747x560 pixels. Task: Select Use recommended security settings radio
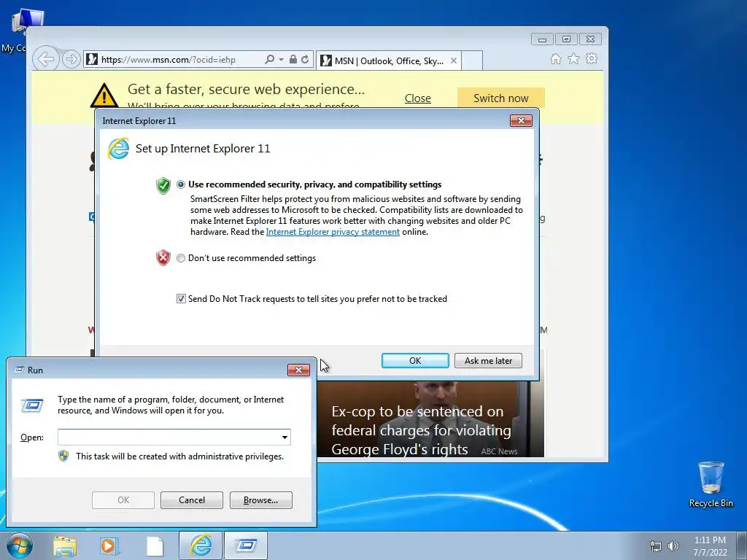181,184
